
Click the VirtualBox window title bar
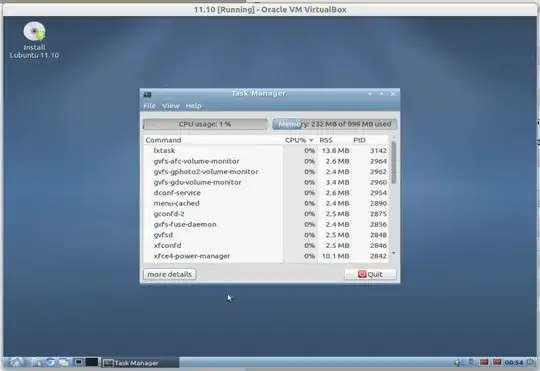click(x=270, y=9)
